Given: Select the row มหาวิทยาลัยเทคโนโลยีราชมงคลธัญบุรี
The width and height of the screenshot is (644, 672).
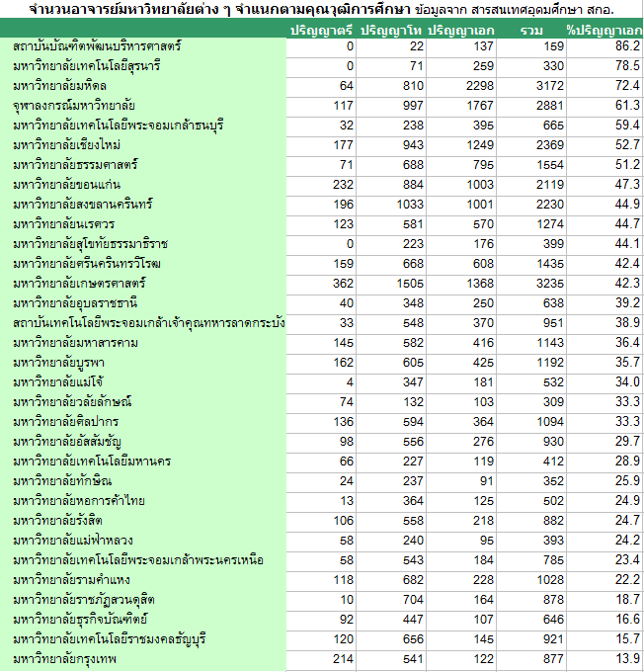Looking at the screenshot, I should (321, 639).
